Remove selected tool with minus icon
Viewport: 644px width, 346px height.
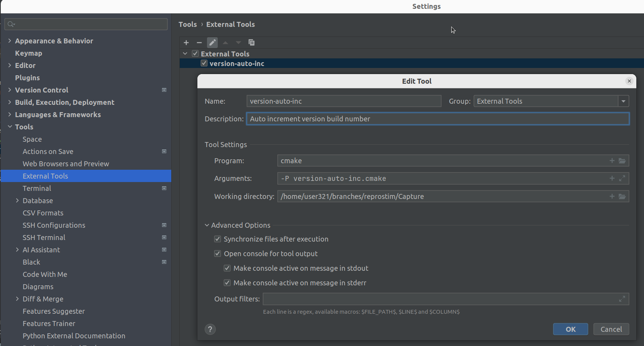199,43
